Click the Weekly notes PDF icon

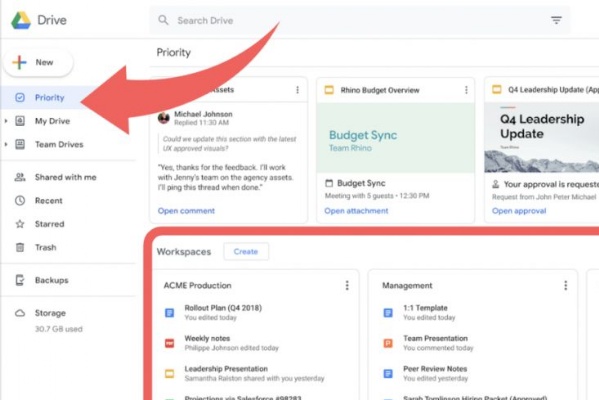tap(170, 343)
